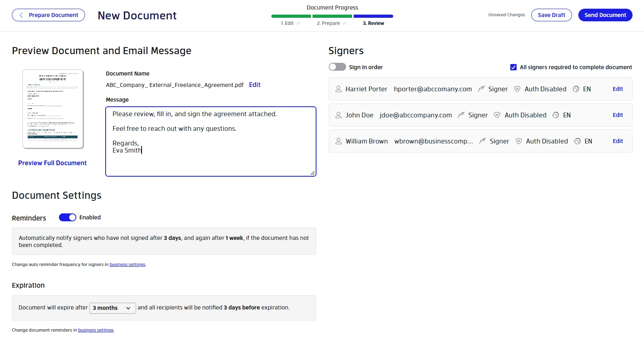
Task: Click the person icon beside John Doe
Action: click(339, 115)
